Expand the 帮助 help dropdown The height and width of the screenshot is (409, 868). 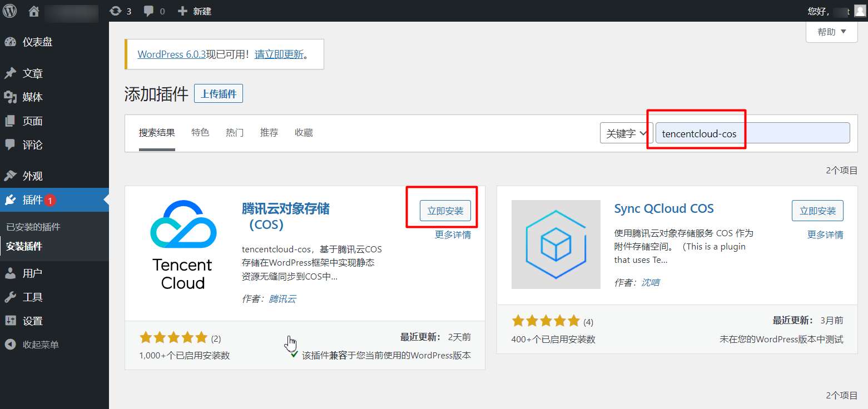click(831, 32)
